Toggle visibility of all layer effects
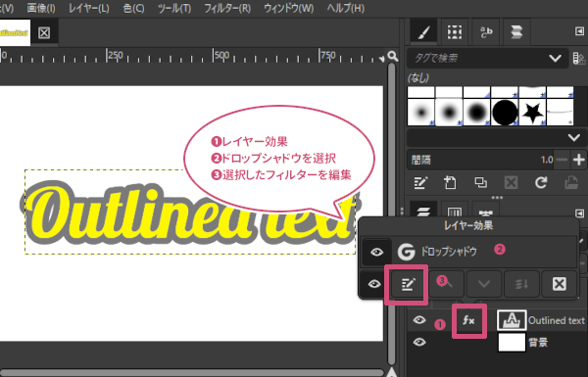Viewport: 588px width, 377px height. (x=374, y=284)
